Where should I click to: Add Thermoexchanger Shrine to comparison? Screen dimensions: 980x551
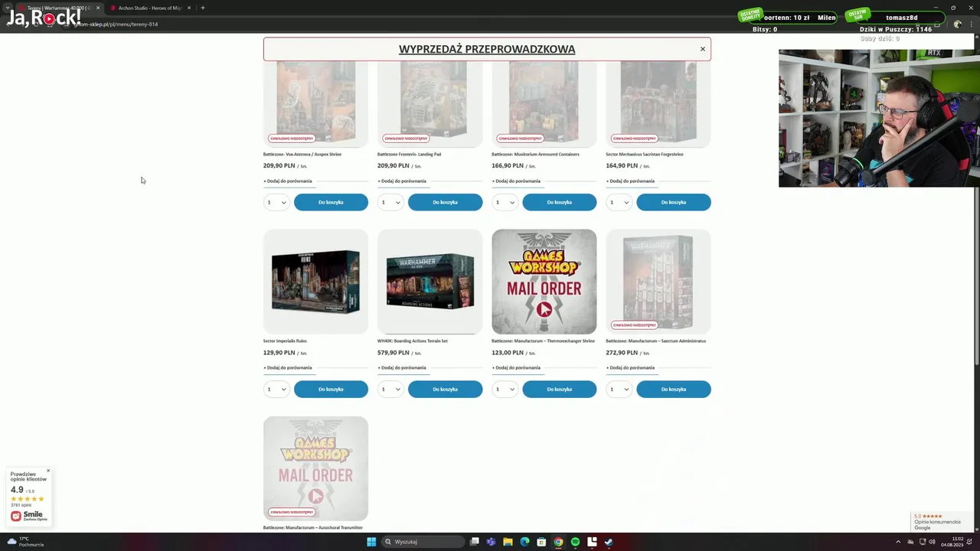click(516, 368)
